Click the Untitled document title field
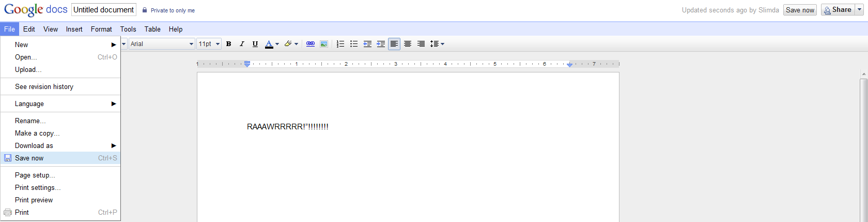868x222 pixels. (x=104, y=10)
